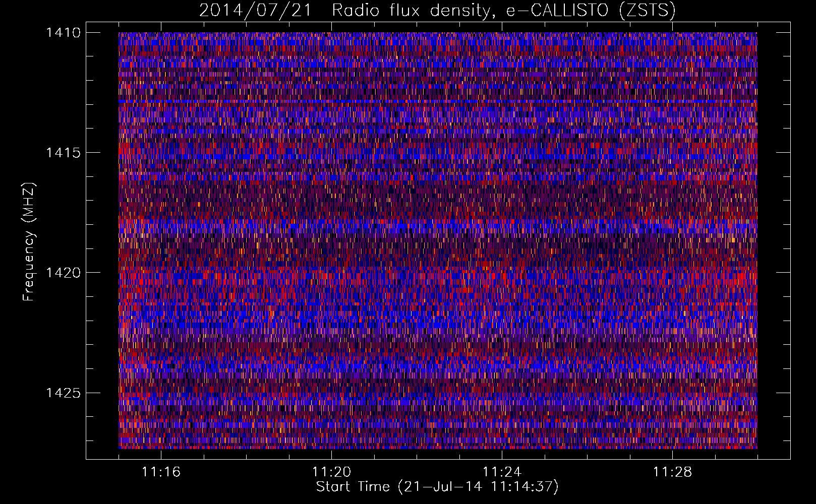Screen dimensions: 816x504
Task: Click the plot title 'Radio flux density, e-CALLISTO (ZSTS)'
Action: [x=504, y=10]
